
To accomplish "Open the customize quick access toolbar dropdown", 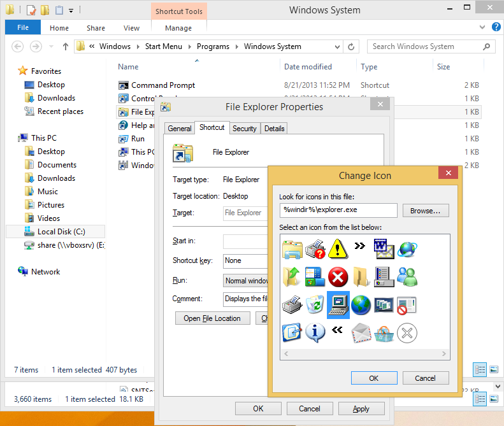I will [71, 11].
